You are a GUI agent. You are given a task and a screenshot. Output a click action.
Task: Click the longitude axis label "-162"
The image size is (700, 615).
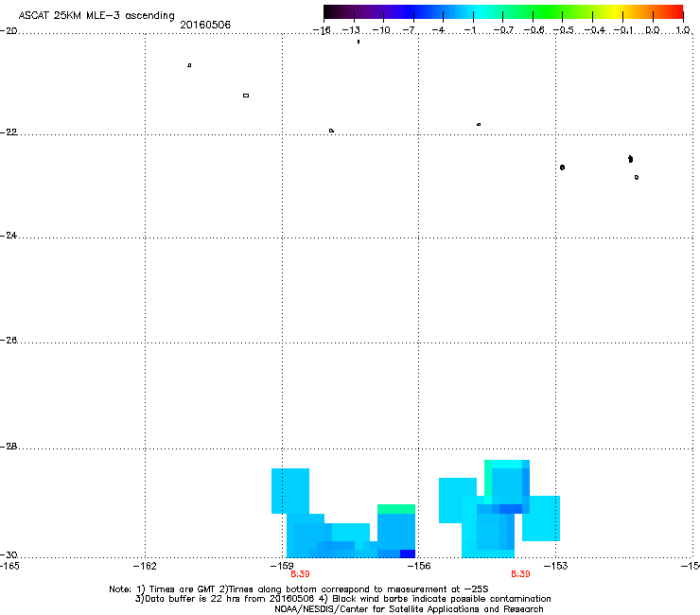coord(145,567)
